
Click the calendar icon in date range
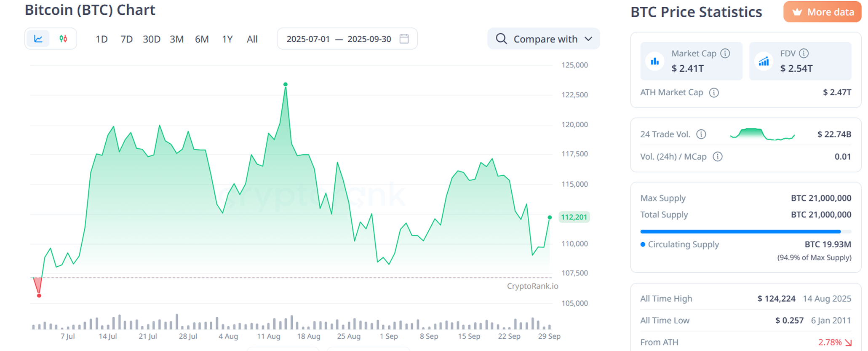tap(404, 39)
